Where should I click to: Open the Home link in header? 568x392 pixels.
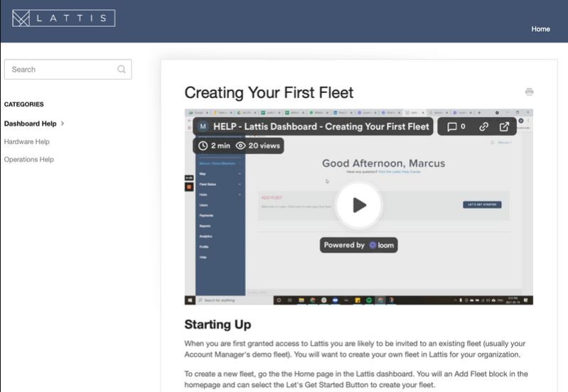tap(540, 29)
